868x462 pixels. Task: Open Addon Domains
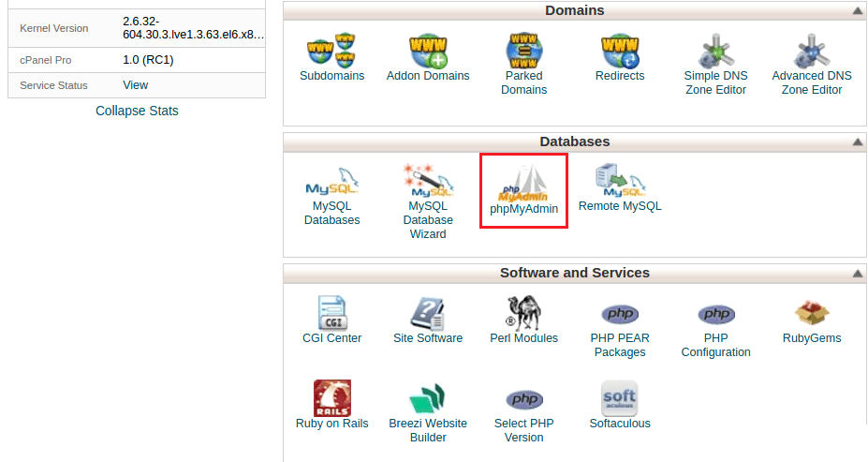[x=428, y=51]
